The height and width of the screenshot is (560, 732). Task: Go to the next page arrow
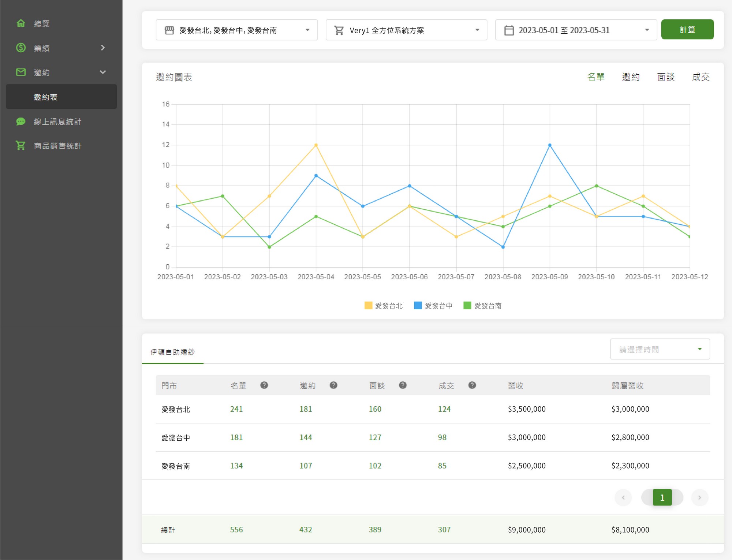click(700, 497)
